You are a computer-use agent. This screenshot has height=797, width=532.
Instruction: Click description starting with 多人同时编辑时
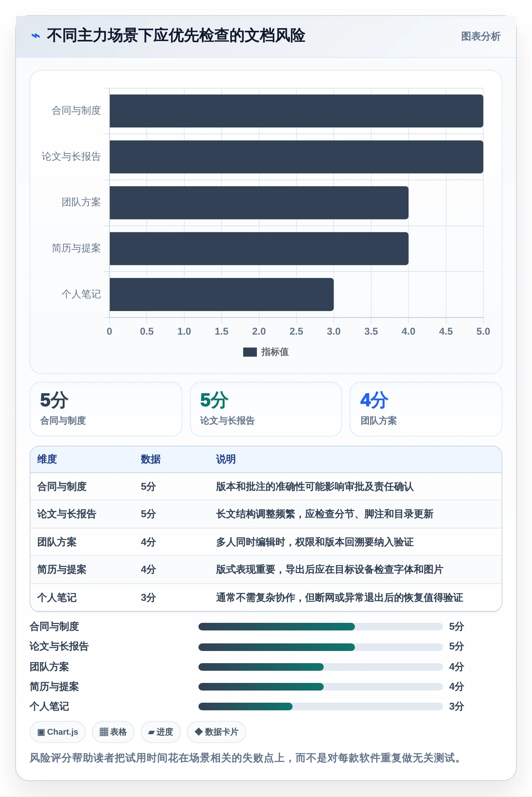315,542
